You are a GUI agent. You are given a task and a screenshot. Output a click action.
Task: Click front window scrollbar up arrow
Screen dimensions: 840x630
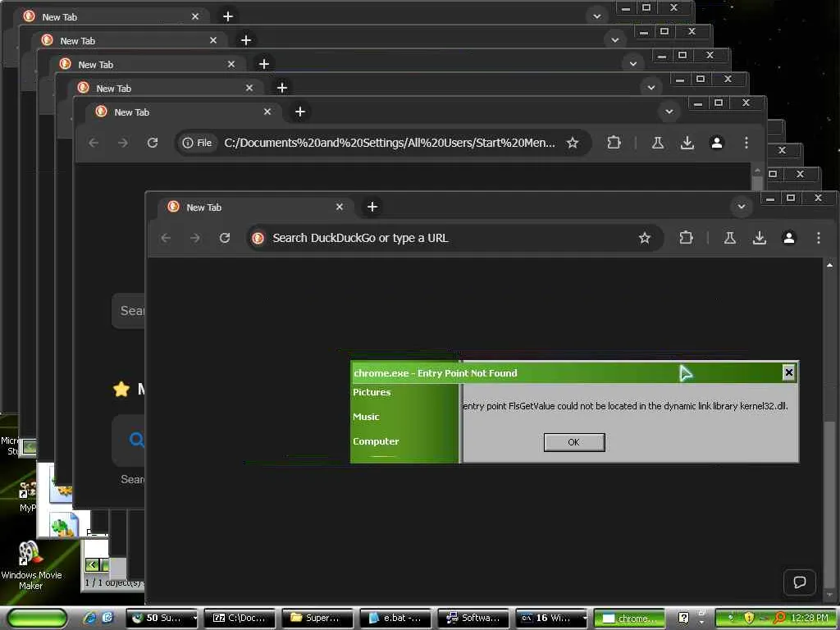tap(830, 265)
